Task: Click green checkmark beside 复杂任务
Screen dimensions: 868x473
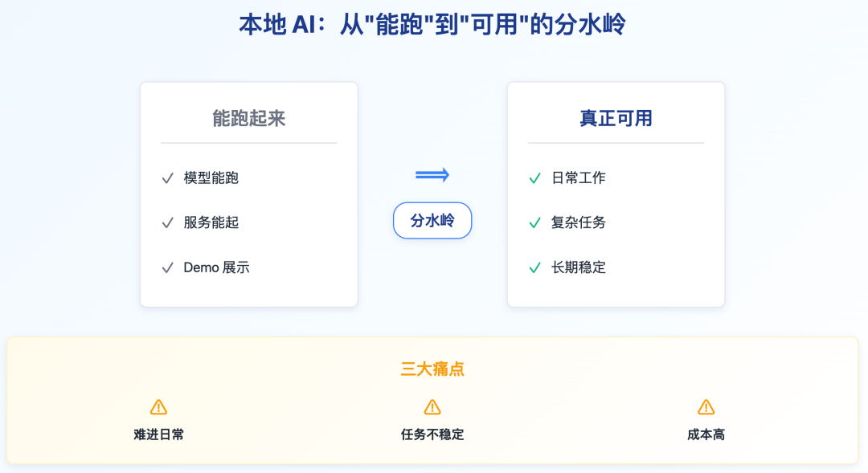Action: click(x=534, y=223)
